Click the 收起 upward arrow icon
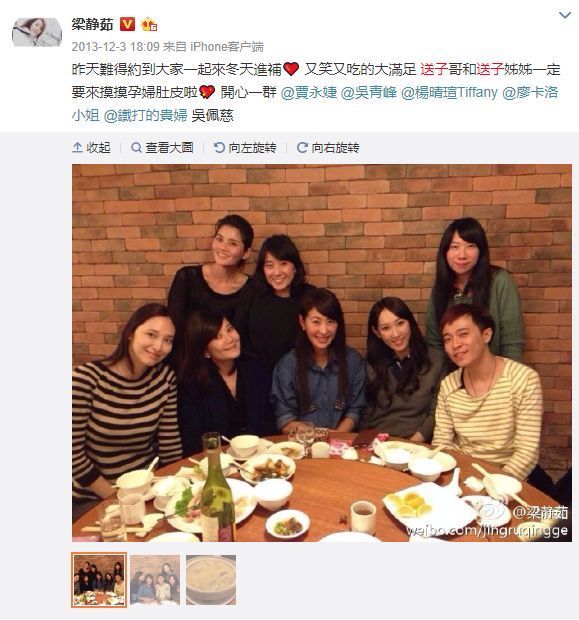This screenshot has height=620, width=579. pos(77,148)
